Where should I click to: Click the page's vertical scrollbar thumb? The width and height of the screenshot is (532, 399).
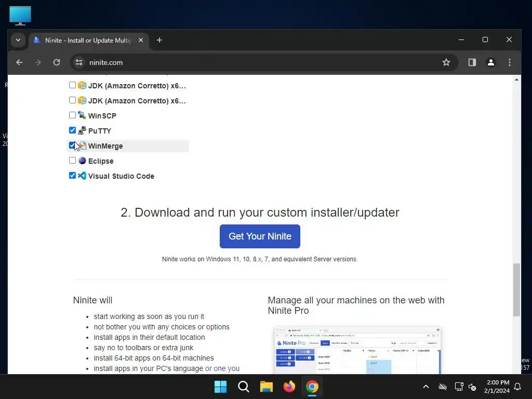[516, 290]
